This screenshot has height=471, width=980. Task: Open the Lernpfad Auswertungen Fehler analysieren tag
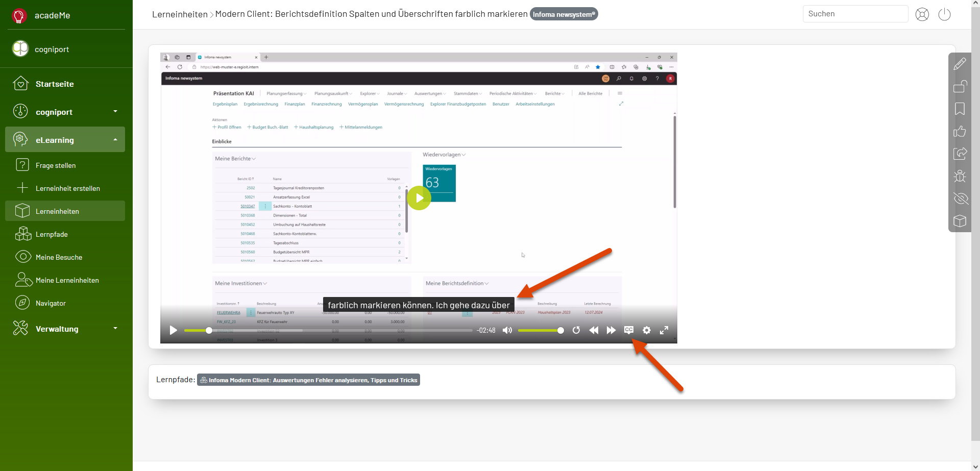[308, 380]
